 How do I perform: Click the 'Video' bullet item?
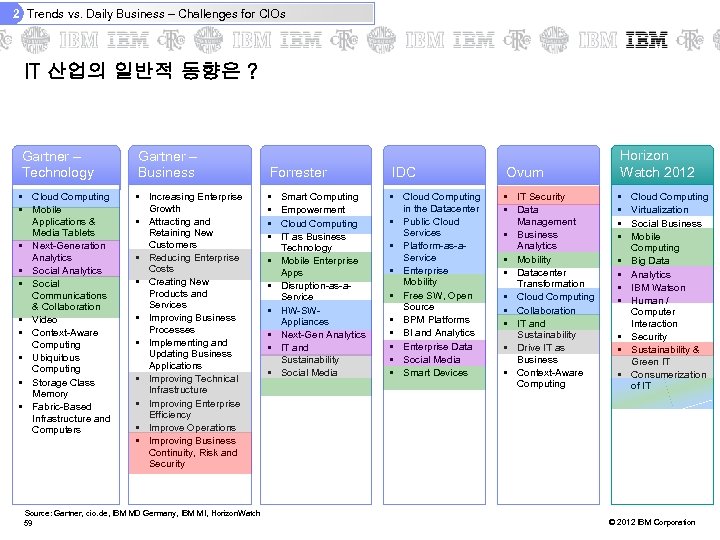pyautogui.click(x=44, y=320)
